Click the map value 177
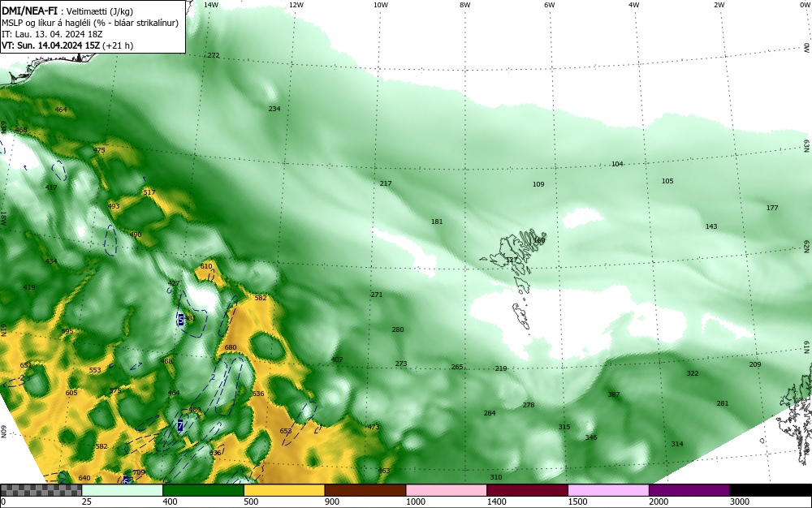812x508 pixels. (x=772, y=208)
